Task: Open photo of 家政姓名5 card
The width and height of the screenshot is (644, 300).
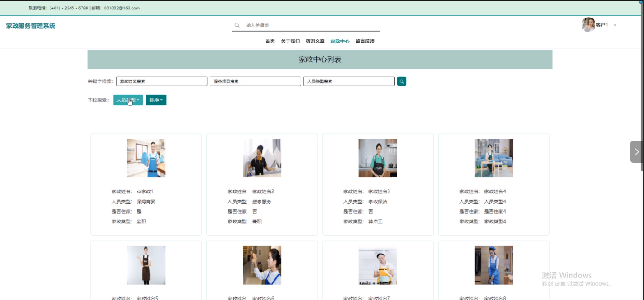Action: (x=146, y=265)
